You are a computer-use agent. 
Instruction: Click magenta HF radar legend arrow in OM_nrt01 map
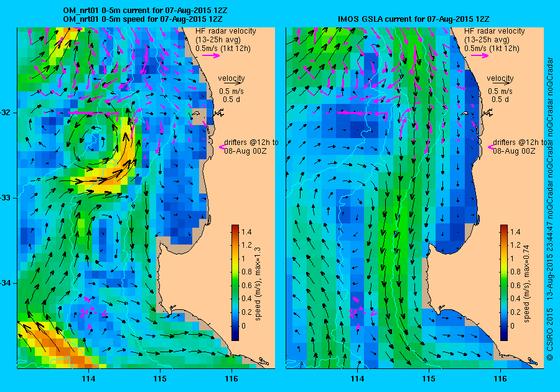[x=211, y=55]
